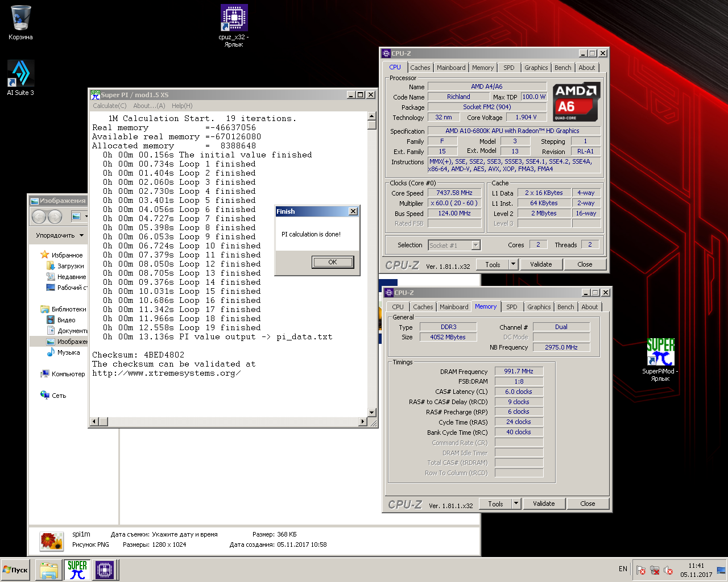The image size is (728, 582).
Task: Switch to Graphics tab in upper CPU-Z
Action: click(536, 68)
